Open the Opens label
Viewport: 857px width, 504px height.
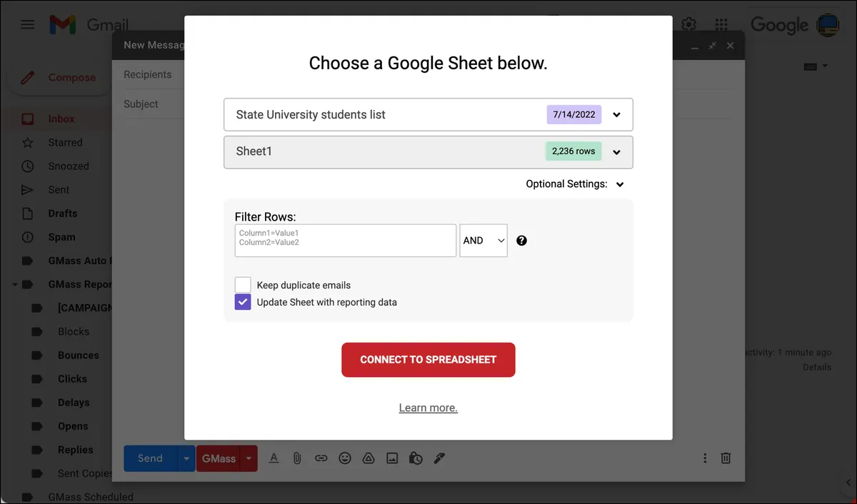(73, 425)
